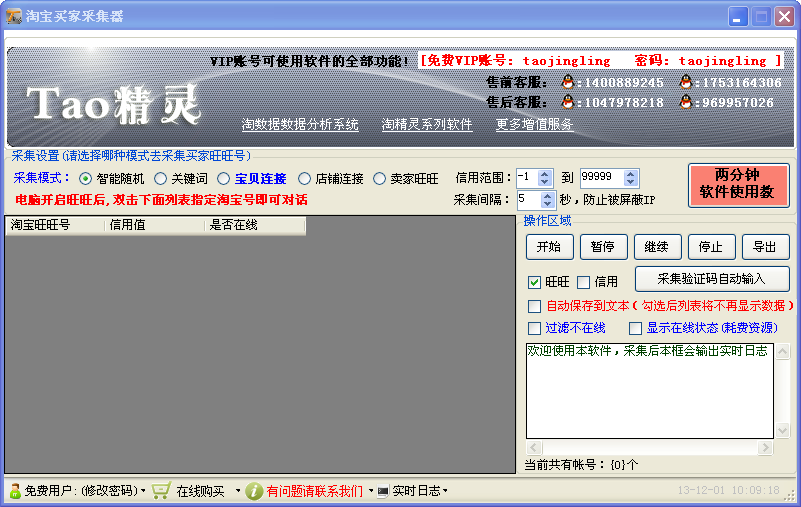Click the 暂停 button
Screen dimensions: 801x507
coord(604,247)
